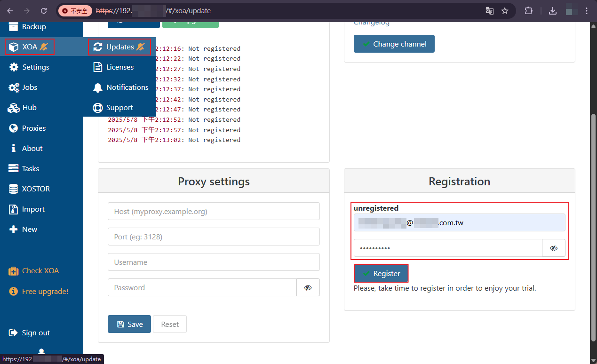Open Jobs gears icon in sidebar

coord(14,87)
